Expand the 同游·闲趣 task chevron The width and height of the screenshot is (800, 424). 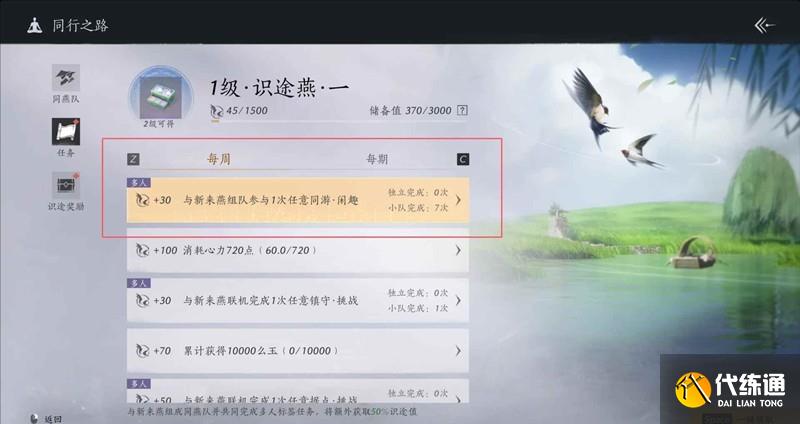pyautogui.click(x=458, y=200)
